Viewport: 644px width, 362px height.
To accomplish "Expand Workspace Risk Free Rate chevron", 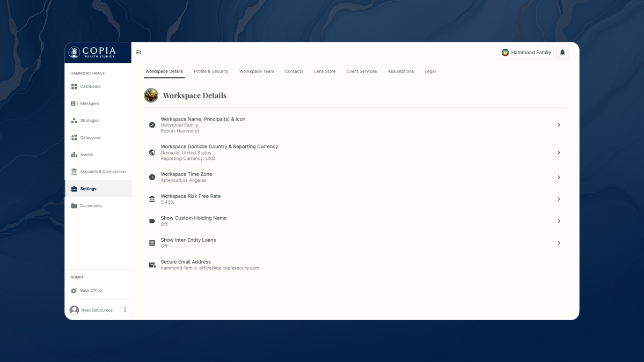I will click(x=559, y=199).
